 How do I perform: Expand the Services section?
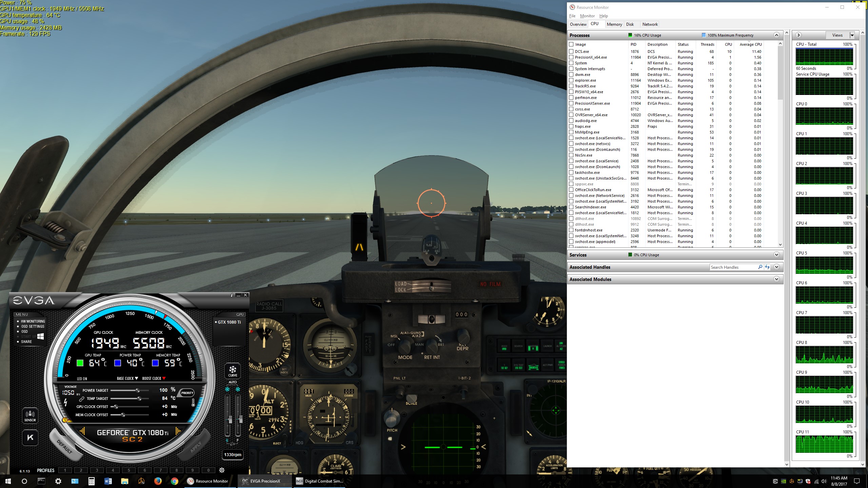pyautogui.click(x=776, y=255)
